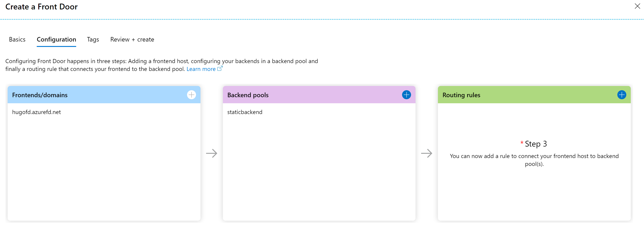The image size is (644, 244).
Task: Switch to the Basics tab
Action: (17, 40)
